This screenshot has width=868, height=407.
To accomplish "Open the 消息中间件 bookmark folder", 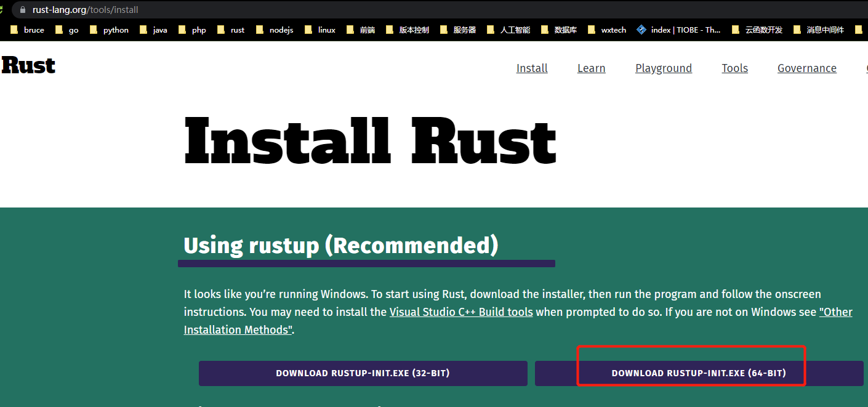I will [819, 30].
